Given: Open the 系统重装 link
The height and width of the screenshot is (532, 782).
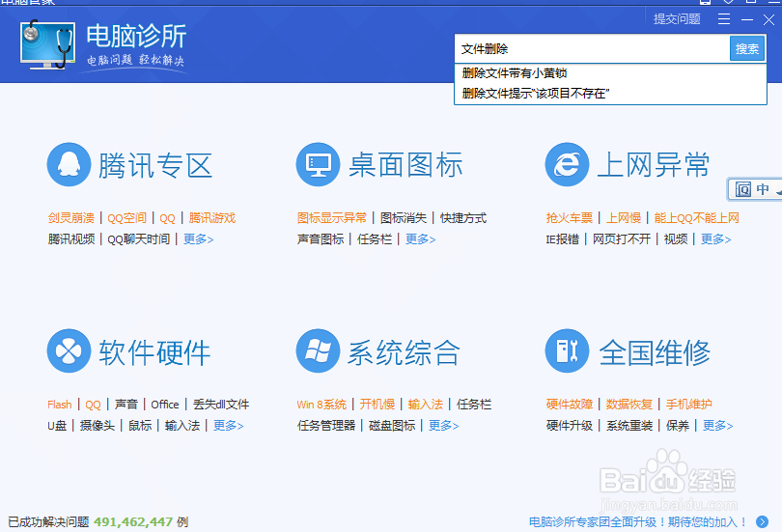Looking at the screenshot, I should (629, 426).
